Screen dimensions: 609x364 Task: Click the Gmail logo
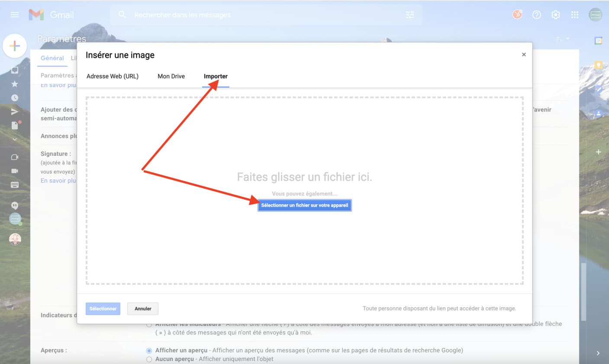[51, 15]
